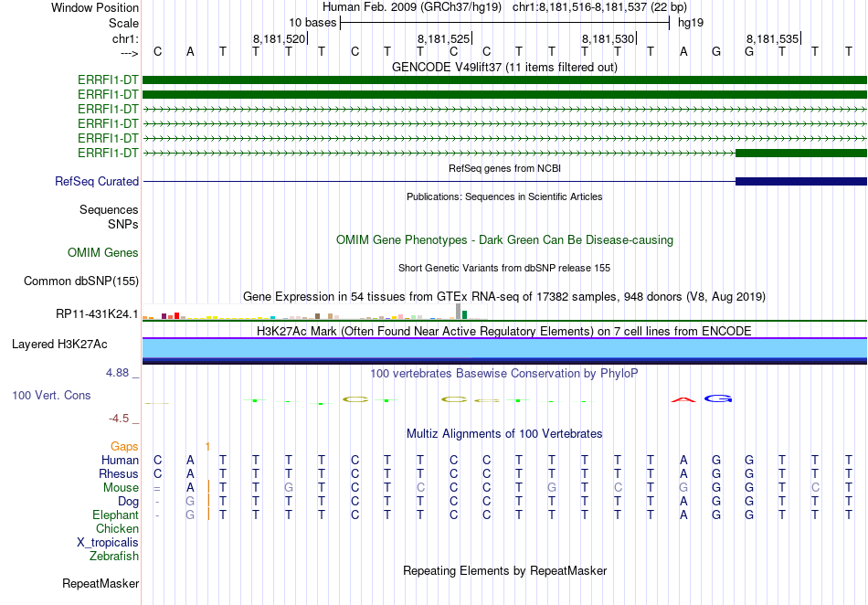The width and height of the screenshot is (868, 605).
Task: Click the Layered H3K27Ac track label
Action: (x=59, y=345)
